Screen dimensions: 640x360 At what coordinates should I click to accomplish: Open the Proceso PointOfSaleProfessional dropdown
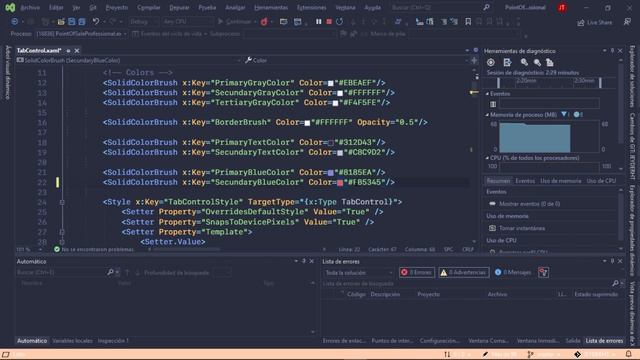pyautogui.click(x=82, y=34)
